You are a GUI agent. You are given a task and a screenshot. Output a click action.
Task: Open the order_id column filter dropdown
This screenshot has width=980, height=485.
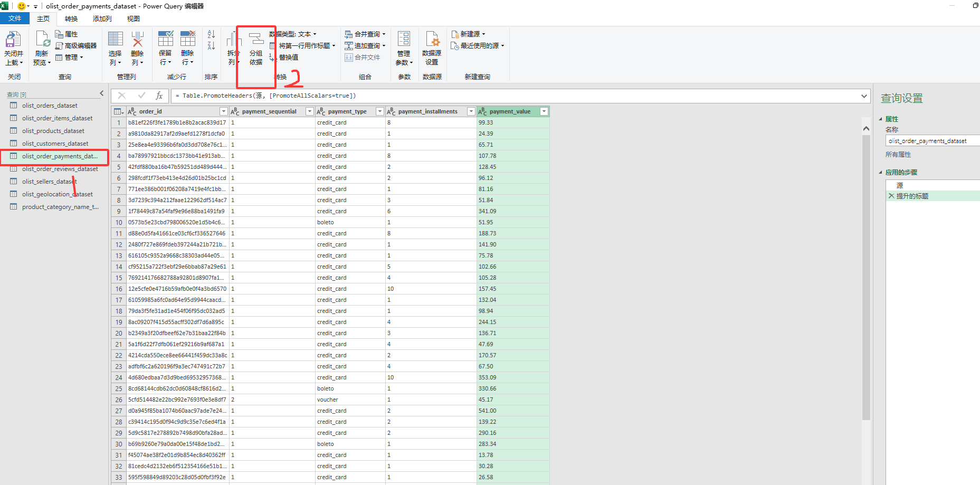(x=224, y=111)
